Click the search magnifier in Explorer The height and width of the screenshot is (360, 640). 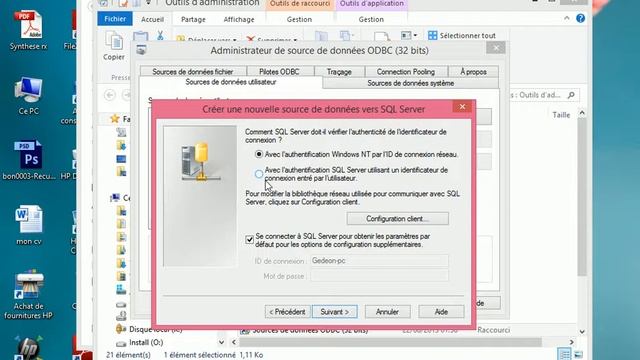click(571, 95)
